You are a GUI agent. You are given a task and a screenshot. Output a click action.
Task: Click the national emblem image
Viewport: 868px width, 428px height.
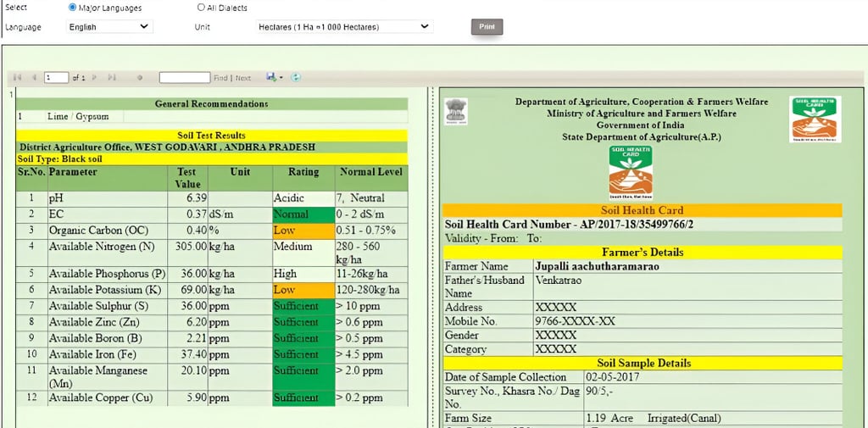(x=455, y=111)
